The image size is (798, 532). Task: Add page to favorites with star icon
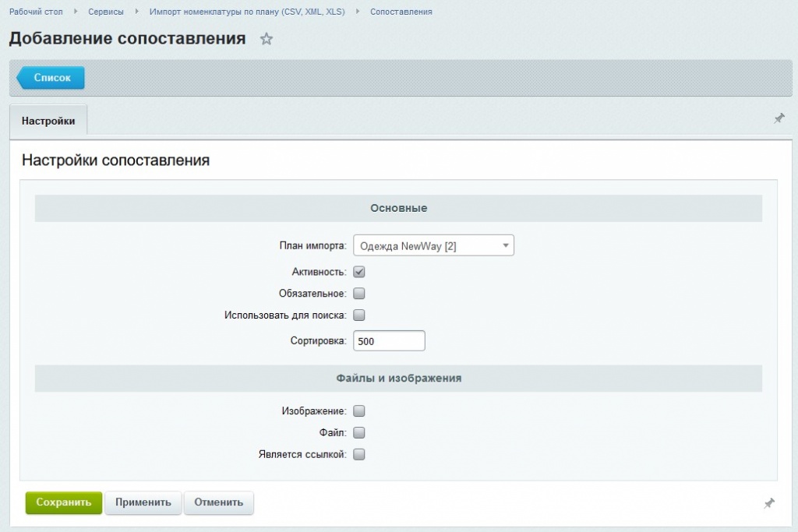(267, 39)
